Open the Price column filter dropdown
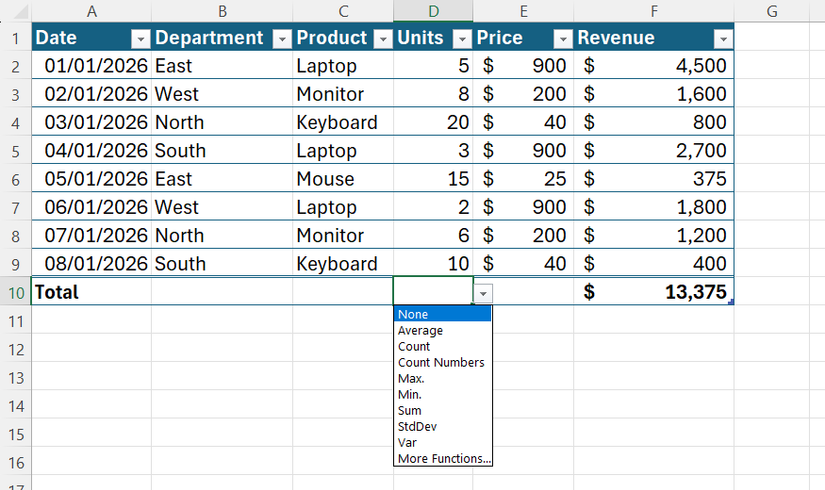This screenshot has width=825, height=490. click(562, 39)
